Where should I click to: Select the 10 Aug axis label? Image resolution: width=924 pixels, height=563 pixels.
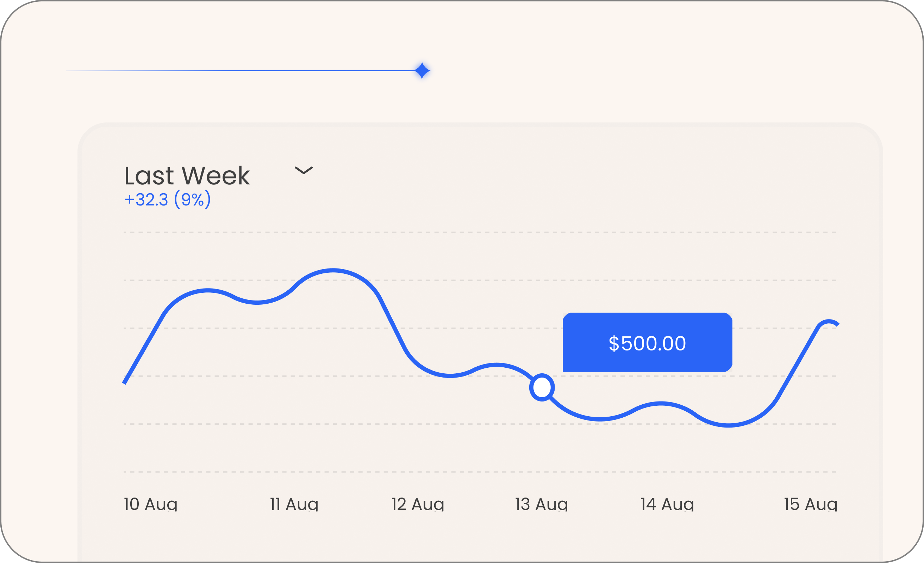150,505
